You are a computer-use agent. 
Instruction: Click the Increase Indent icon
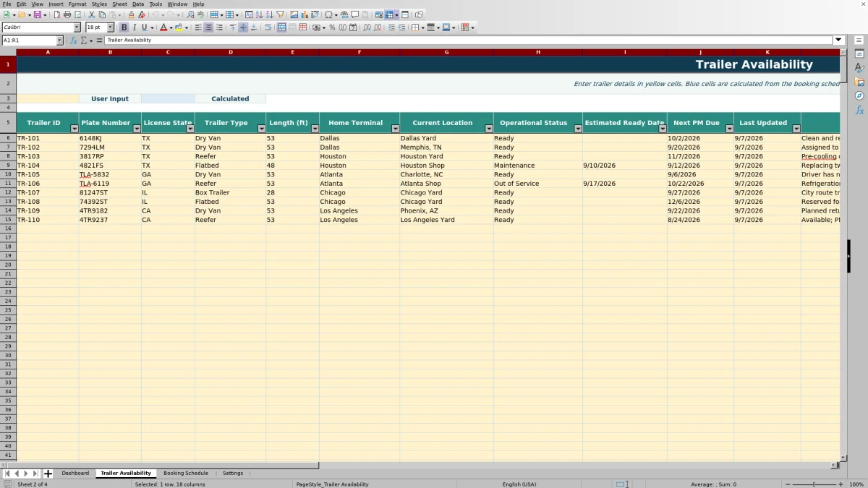391,27
